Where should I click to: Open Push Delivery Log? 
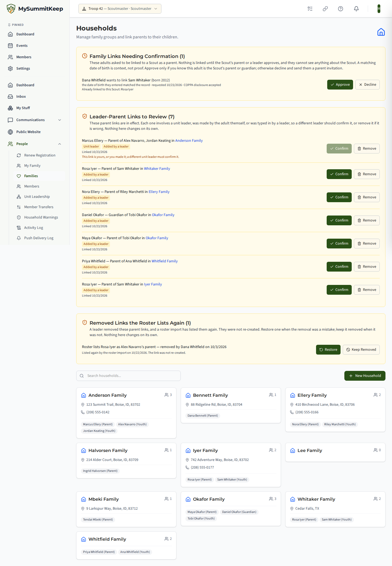point(39,238)
